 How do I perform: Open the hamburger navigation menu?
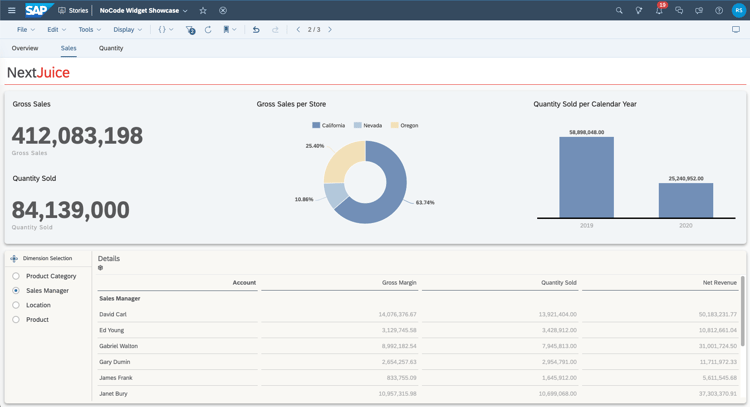[x=11, y=10]
